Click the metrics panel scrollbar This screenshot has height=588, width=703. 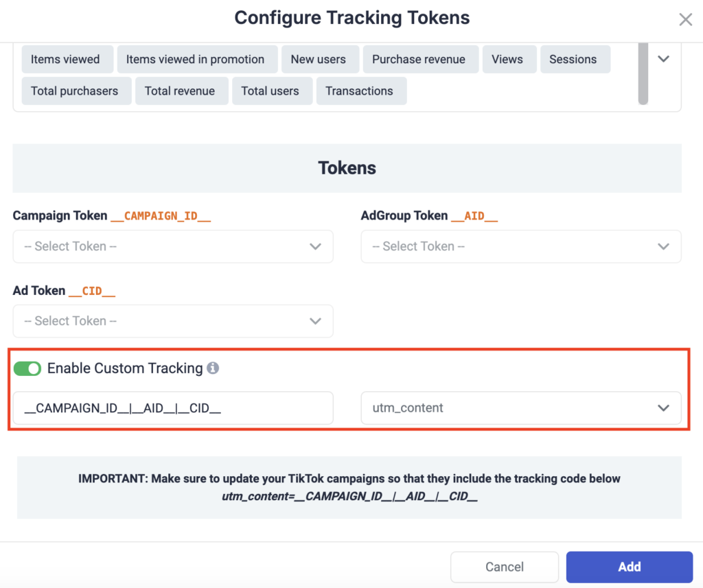tap(643, 75)
